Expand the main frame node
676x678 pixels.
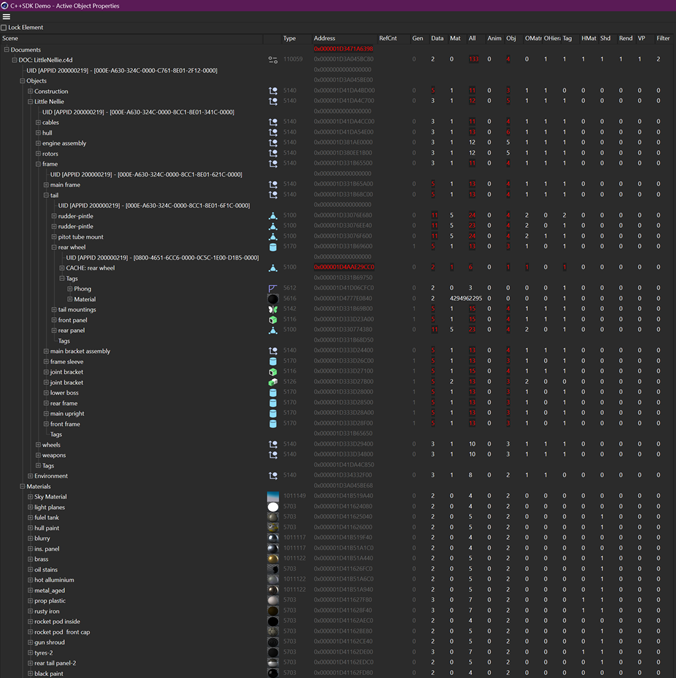pos(46,185)
